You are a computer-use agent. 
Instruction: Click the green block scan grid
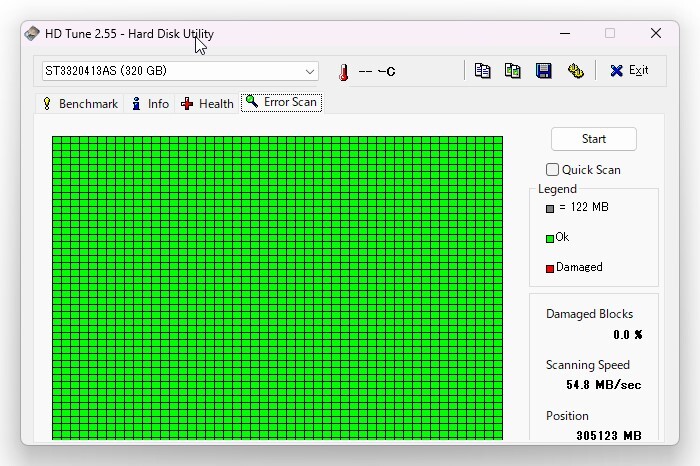277,288
